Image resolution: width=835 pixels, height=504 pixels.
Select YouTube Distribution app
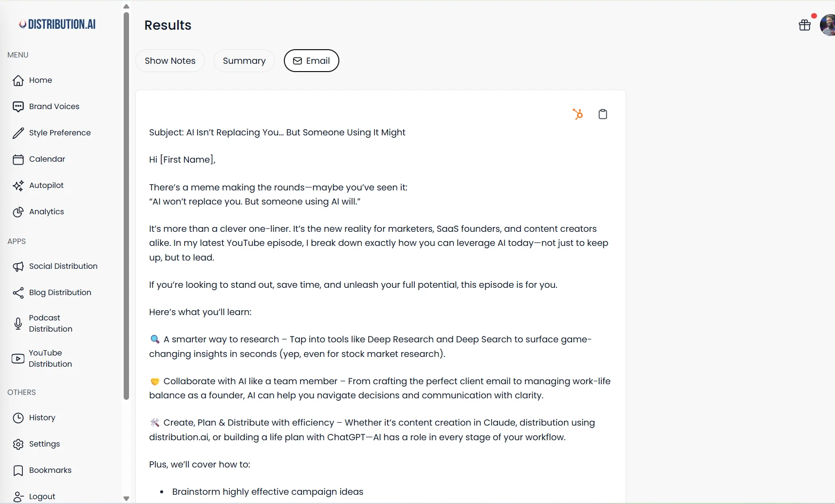pos(50,358)
